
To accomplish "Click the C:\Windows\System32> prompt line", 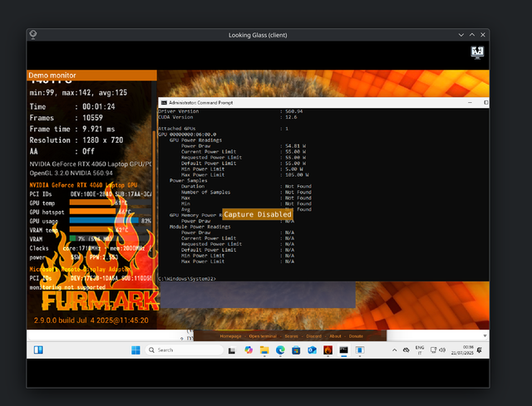I will pos(187,279).
